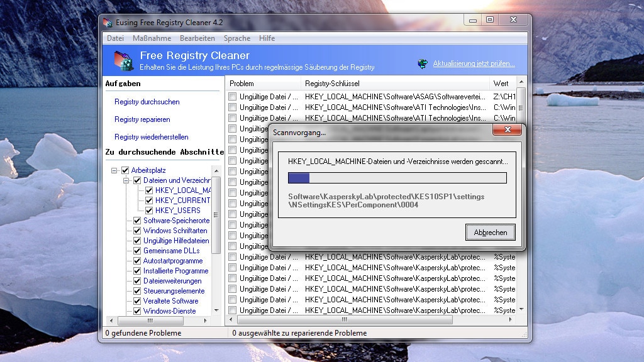Toggle the HKEY_CURRENT tree checkbox
The height and width of the screenshot is (362, 644).
149,200
